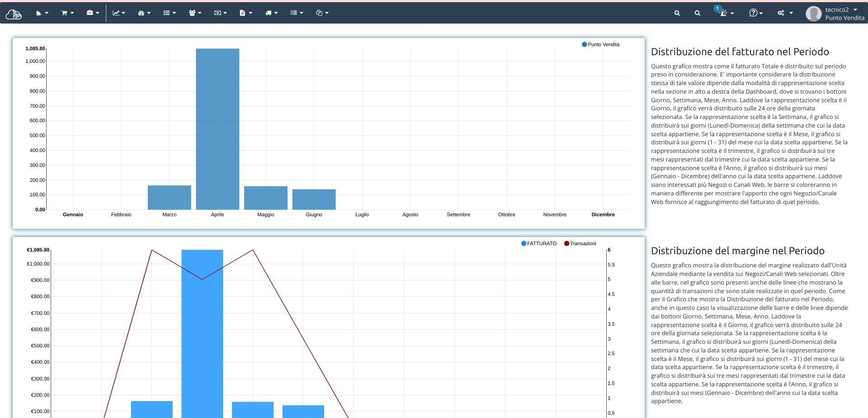The image size is (868, 418).
Task: Click the tallest bar in FATTURATO chart
Action: coord(202,334)
